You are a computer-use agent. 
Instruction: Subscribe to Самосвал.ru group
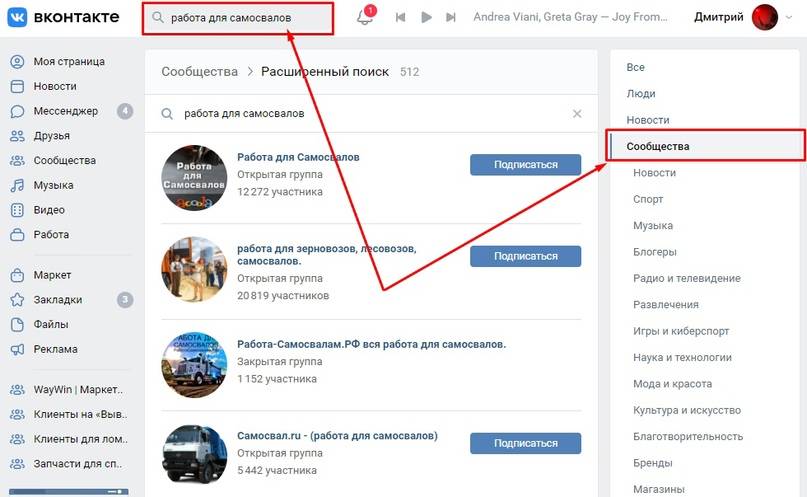click(525, 443)
